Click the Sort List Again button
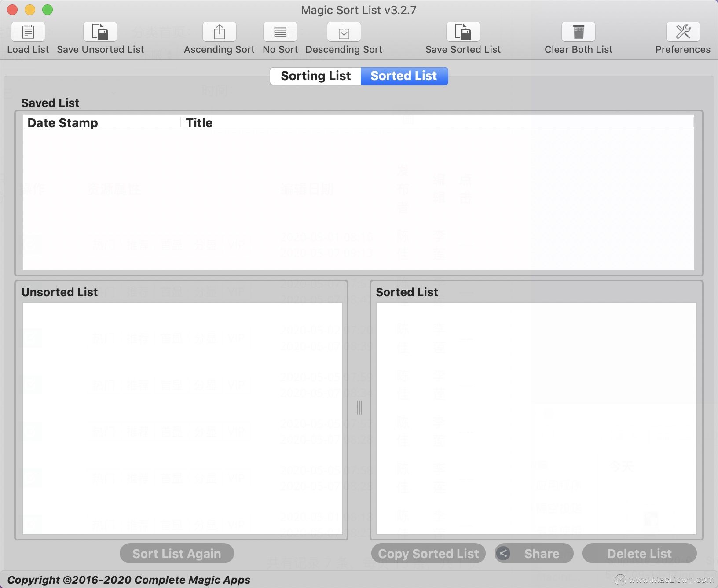Screen dimensions: 718x588 pos(177,554)
